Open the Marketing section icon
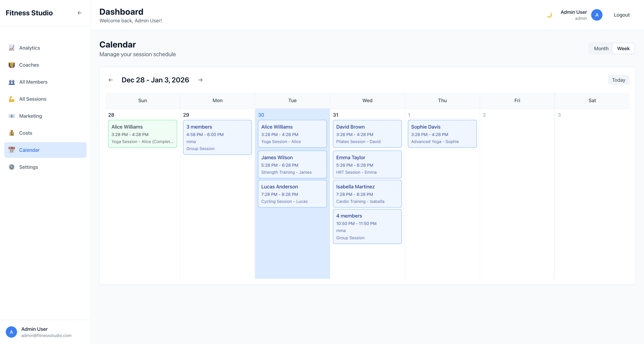Image resolution: width=644 pixels, height=344 pixels. [12, 116]
